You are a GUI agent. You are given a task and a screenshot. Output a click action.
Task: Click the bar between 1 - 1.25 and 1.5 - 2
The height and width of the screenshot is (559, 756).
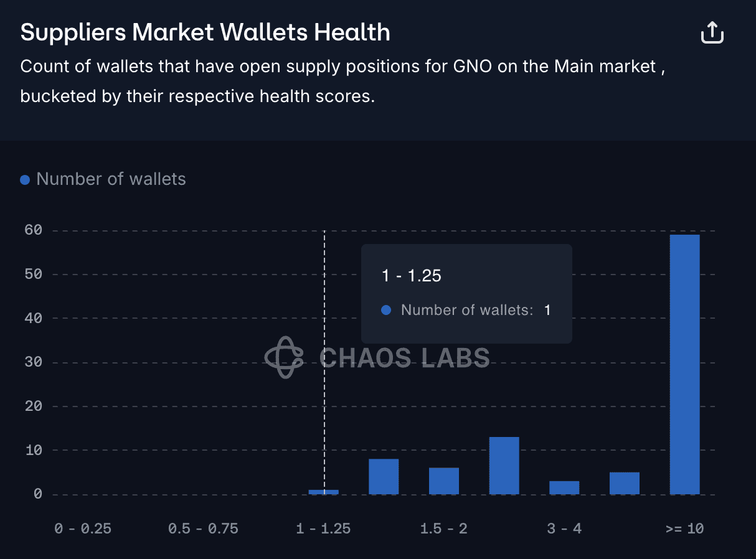tap(384, 476)
